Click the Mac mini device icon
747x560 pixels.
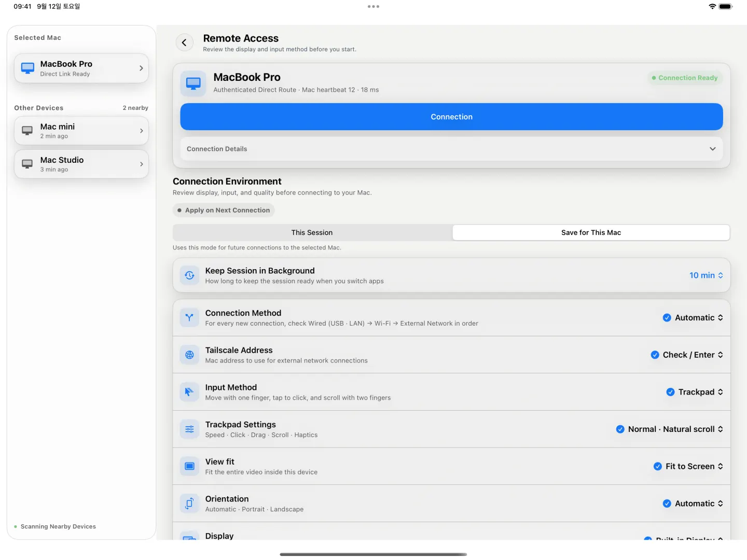click(27, 131)
